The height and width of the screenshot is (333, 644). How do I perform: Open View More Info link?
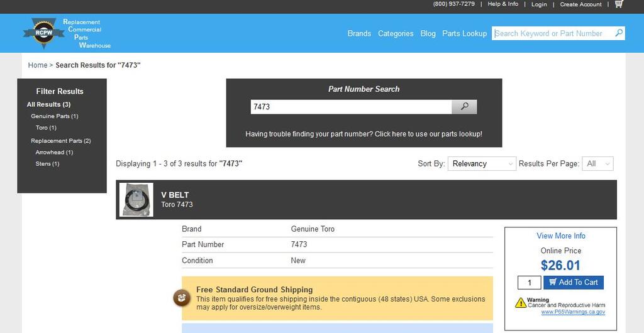pyautogui.click(x=560, y=236)
